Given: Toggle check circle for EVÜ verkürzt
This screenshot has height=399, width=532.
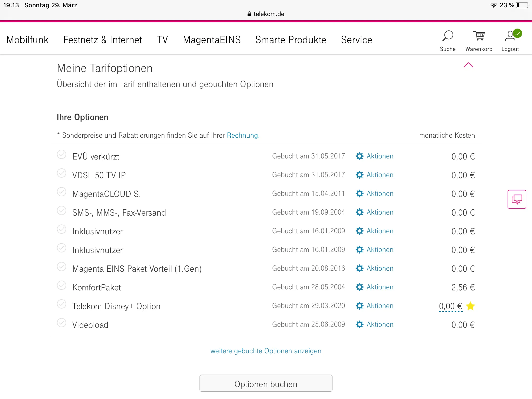Looking at the screenshot, I should click(x=62, y=154).
